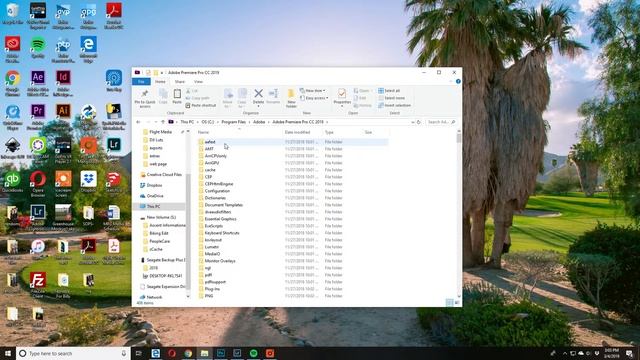Select the Lumetri folder
This screenshot has width=640, height=360.
pyautogui.click(x=212, y=247)
